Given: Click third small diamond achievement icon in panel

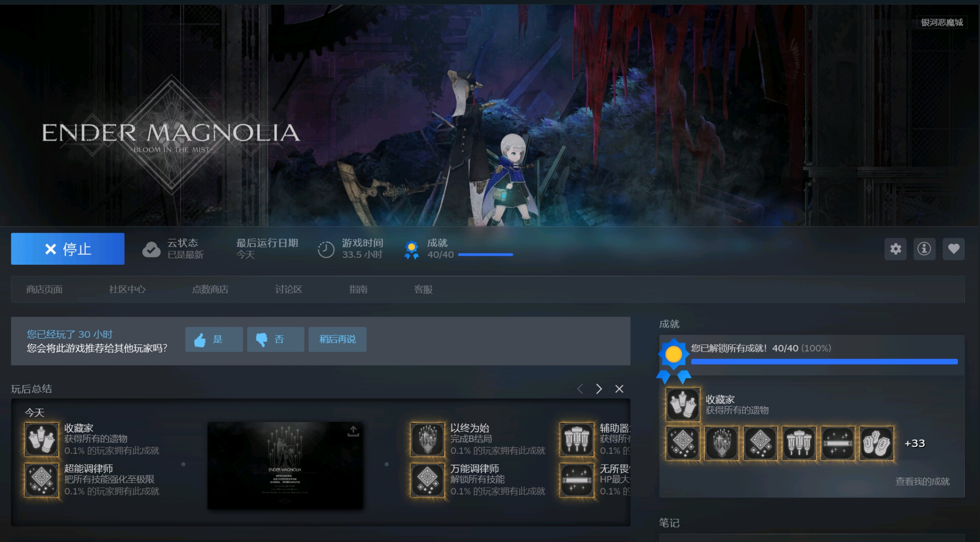Looking at the screenshot, I should point(760,443).
